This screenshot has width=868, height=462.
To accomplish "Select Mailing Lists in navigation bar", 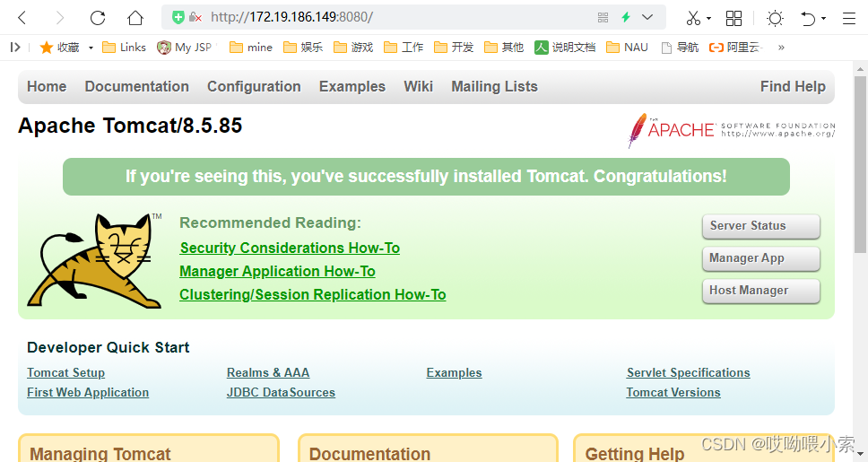I will (494, 86).
